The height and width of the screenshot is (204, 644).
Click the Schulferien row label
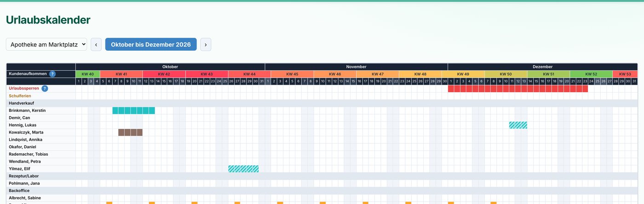pos(20,96)
